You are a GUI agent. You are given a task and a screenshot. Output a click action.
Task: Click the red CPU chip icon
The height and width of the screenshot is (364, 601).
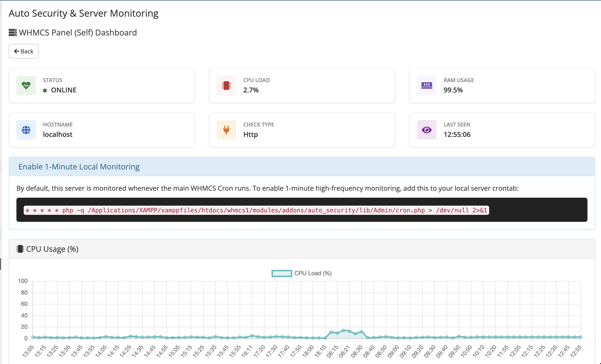click(226, 85)
